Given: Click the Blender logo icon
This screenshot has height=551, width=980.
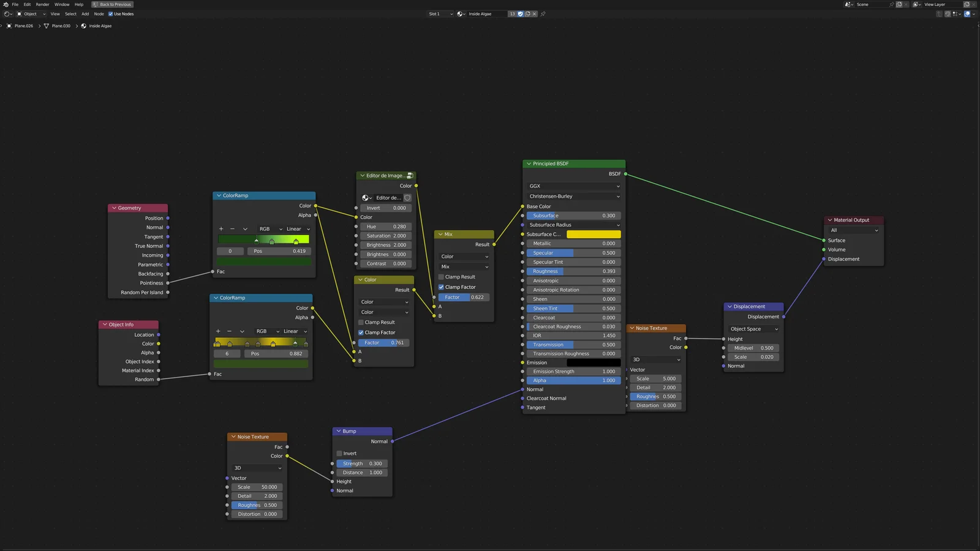Looking at the screenshot, I should pyautogui.click(x=6, y=4).
